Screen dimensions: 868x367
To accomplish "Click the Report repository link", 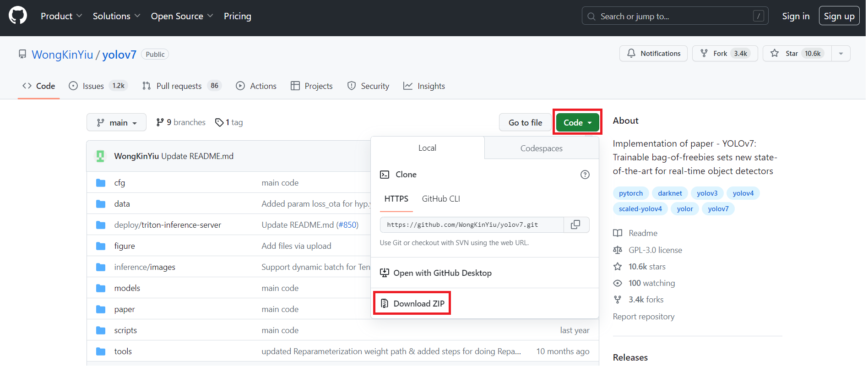I will coord(643,317).
